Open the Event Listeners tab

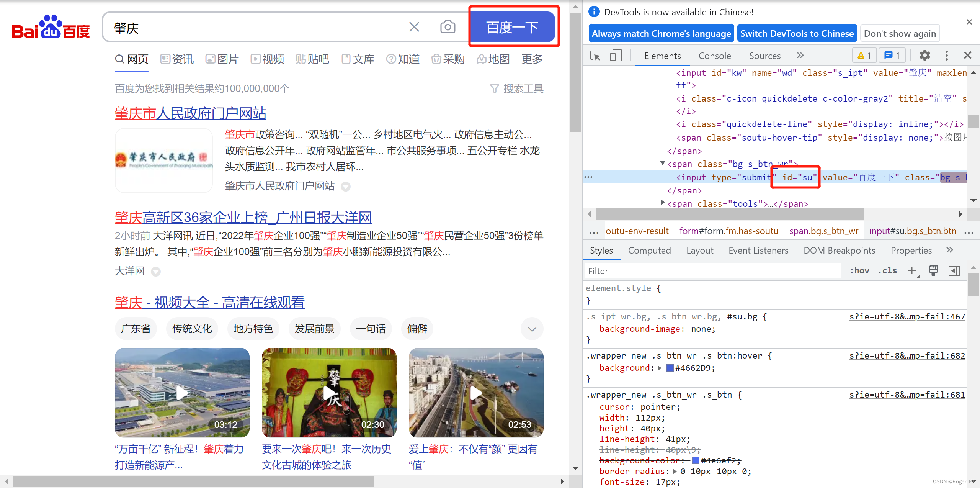(x=758, y=251)
